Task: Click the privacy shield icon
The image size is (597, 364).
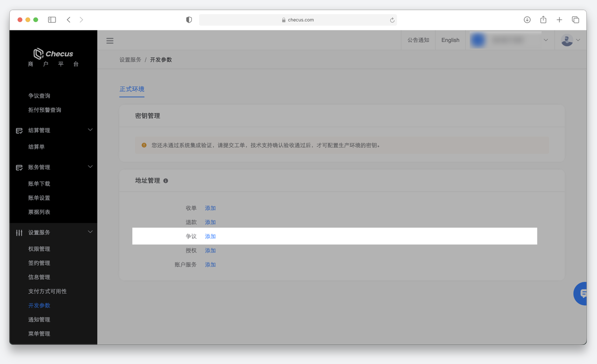Action: (189, 20)
